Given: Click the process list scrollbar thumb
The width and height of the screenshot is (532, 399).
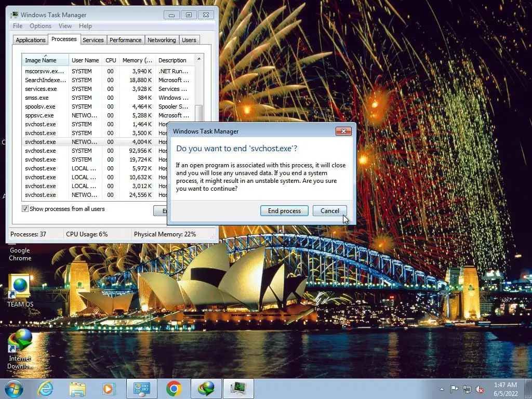Looking at the screenshot, I should pyautogui.click(x=199, y=114).
